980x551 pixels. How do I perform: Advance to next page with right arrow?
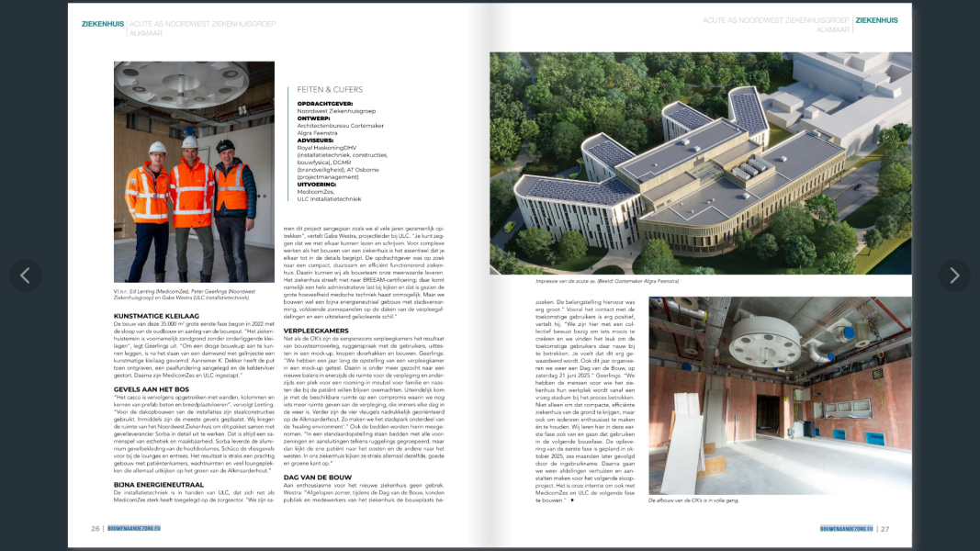pyautogui.click(x=954, y=275)
